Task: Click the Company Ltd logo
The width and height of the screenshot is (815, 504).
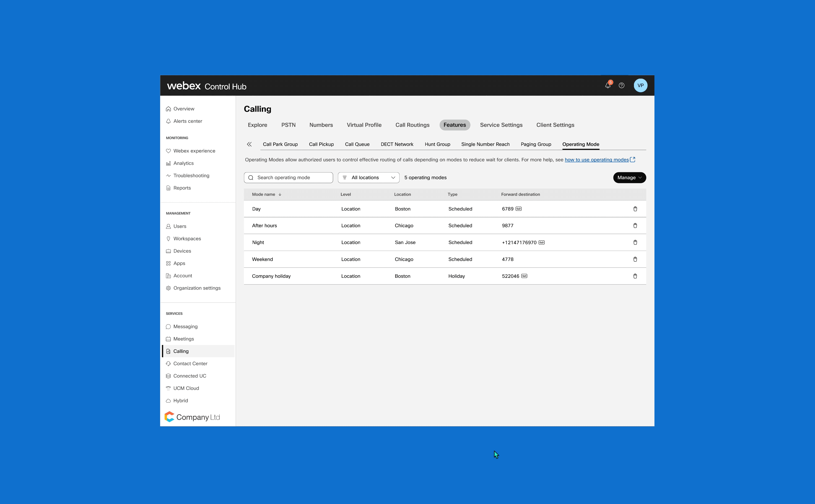Action: 192,417
